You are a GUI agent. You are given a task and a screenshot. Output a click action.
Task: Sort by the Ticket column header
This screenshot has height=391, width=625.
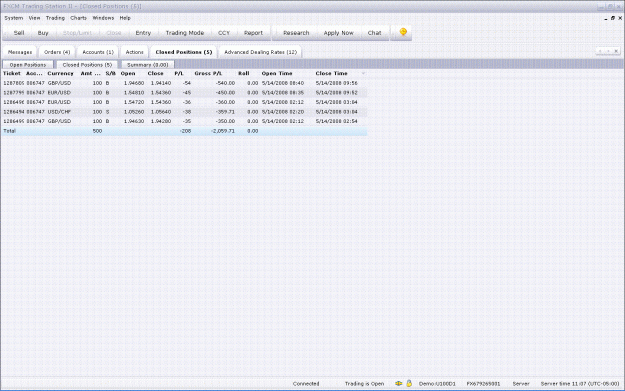12,73
